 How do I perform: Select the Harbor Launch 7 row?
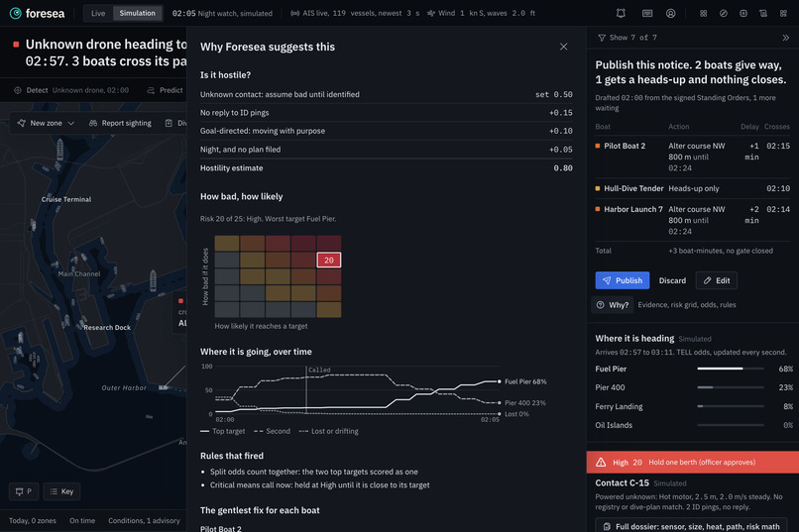[x=693, y=220]
